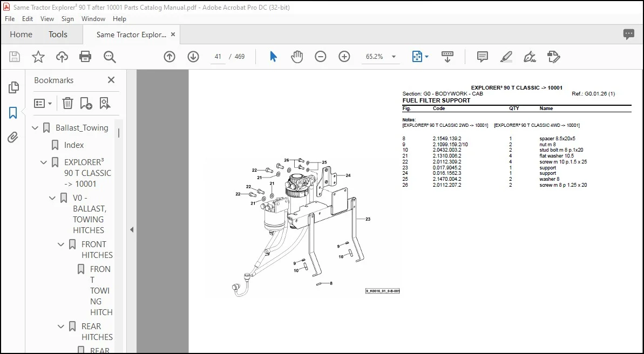Screen dimensions: 644x354
Task: Click part code 0.017.9045.2
Action: (447, 167)
